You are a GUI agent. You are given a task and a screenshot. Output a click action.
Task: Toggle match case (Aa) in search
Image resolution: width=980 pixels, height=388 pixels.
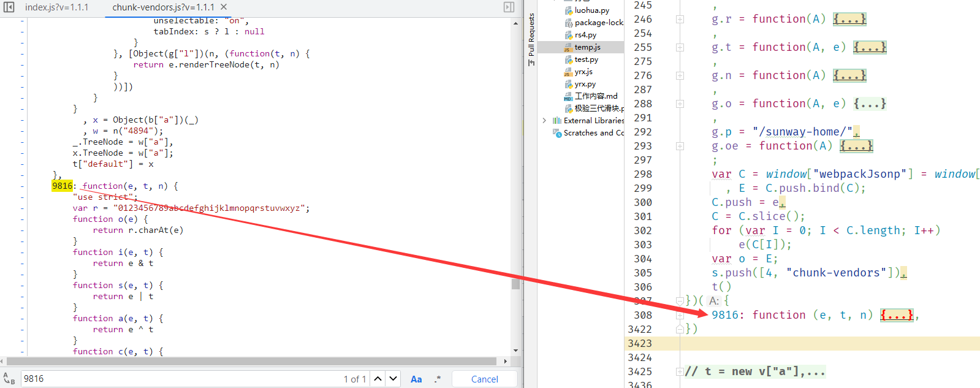[x=416, y=379]
